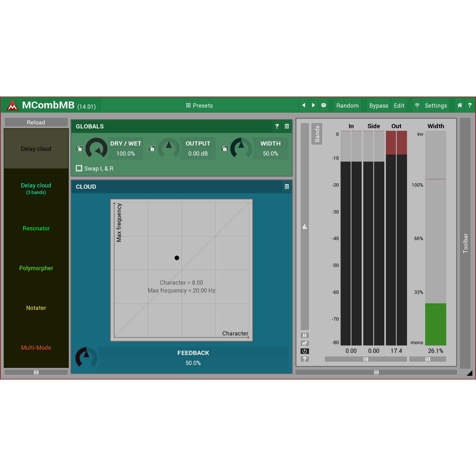Select the Resonator device

pyautogui.click(x=36, y=228)
